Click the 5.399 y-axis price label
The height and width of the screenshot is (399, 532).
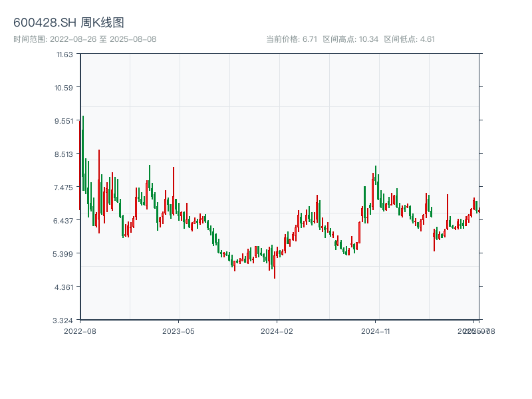pos(65,253)
